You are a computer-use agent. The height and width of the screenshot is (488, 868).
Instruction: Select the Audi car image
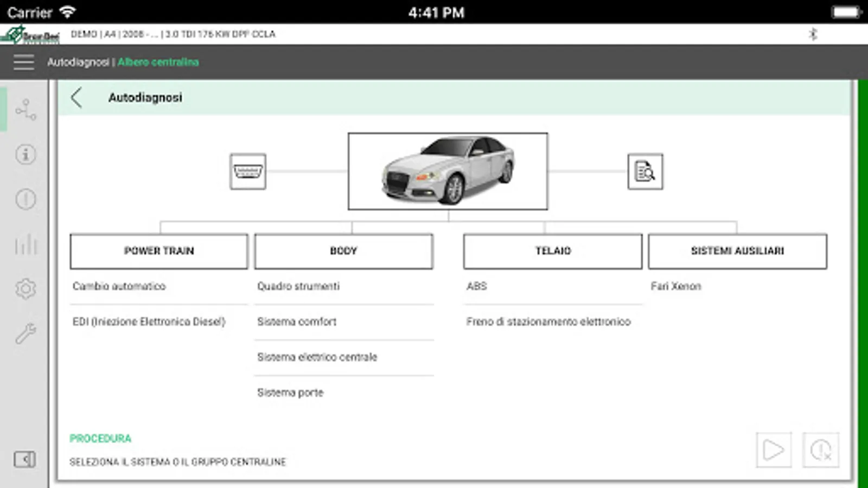coord(448,171)
